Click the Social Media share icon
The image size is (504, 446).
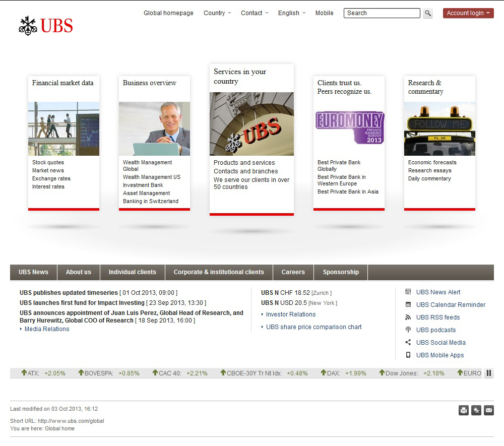tap(408, 342)
